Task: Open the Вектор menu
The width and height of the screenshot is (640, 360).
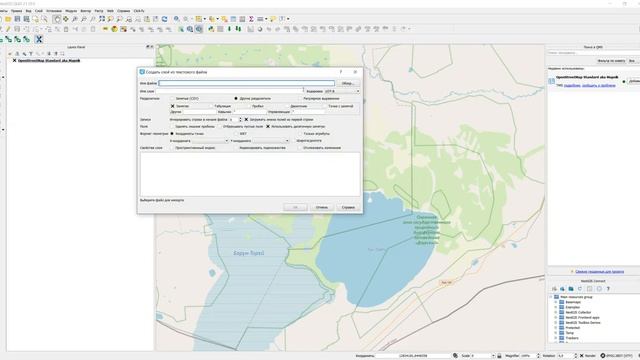Action: [86, 11]
